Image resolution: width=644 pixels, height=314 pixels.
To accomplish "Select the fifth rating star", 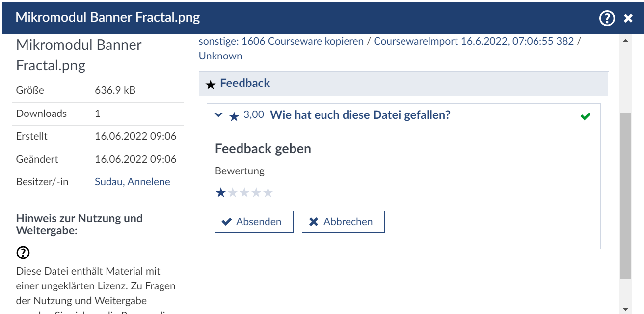I will pyautogui.click(x=268, y=193).
